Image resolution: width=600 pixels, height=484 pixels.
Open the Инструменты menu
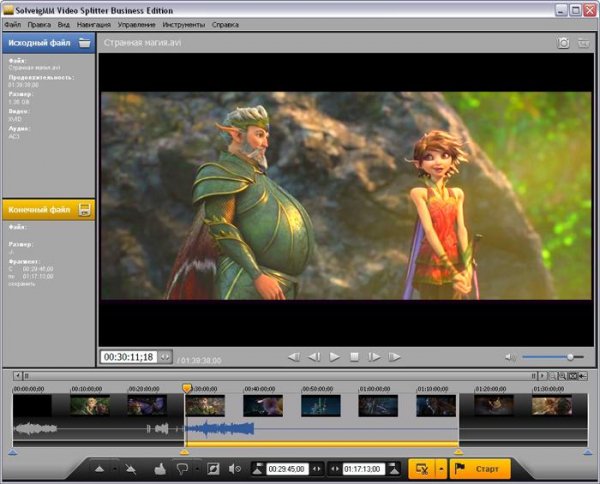(184, 24)
